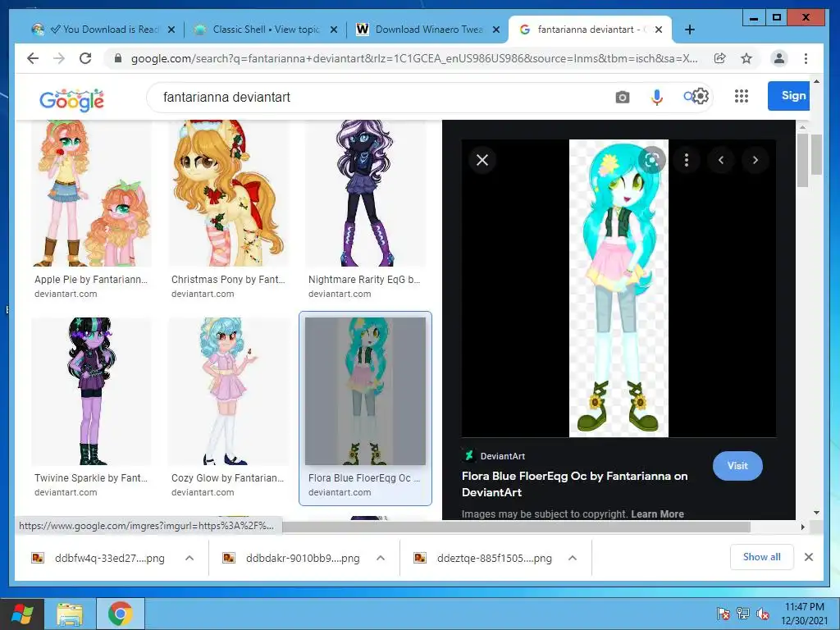Go to next image in preview panel
Screen dimensions: 840x630
point(756,160)
